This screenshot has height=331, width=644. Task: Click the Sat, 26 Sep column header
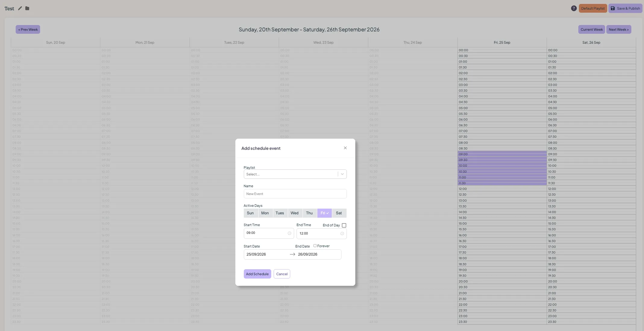[591, 42]
